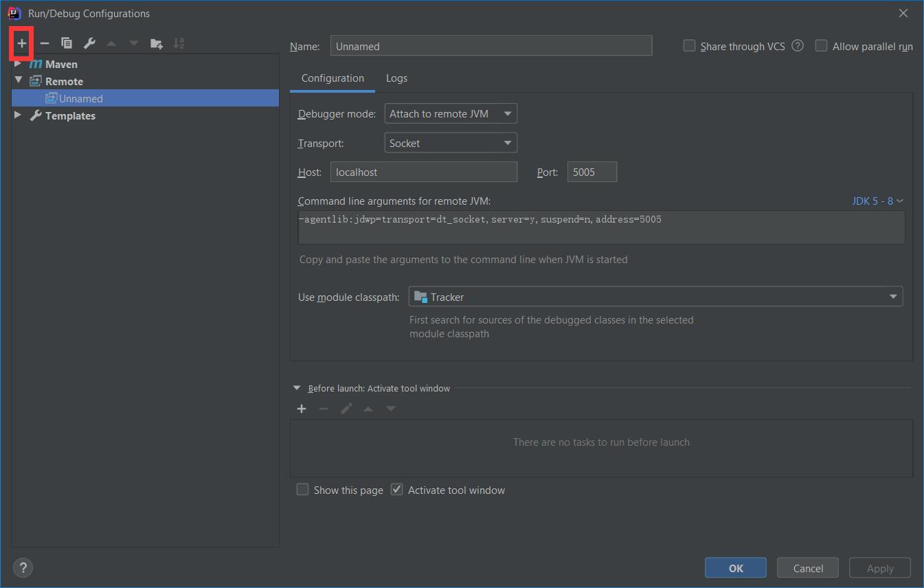Screen dimensions: 924x588
Task: Enable Allow parallel run checkbox
Action: click(821, 46)
